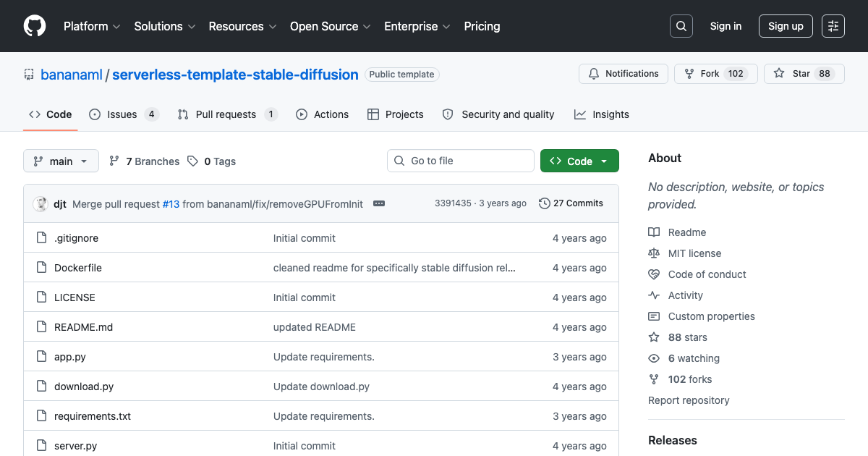
Task: Open the Releases heading link
Action: [x=673, y=440]
